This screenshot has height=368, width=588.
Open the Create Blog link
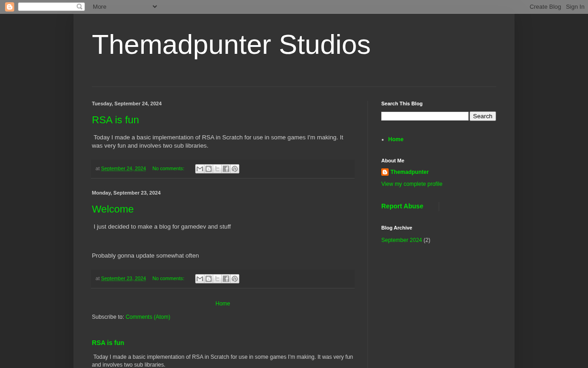pyautogui.click(x=545, y=7)
